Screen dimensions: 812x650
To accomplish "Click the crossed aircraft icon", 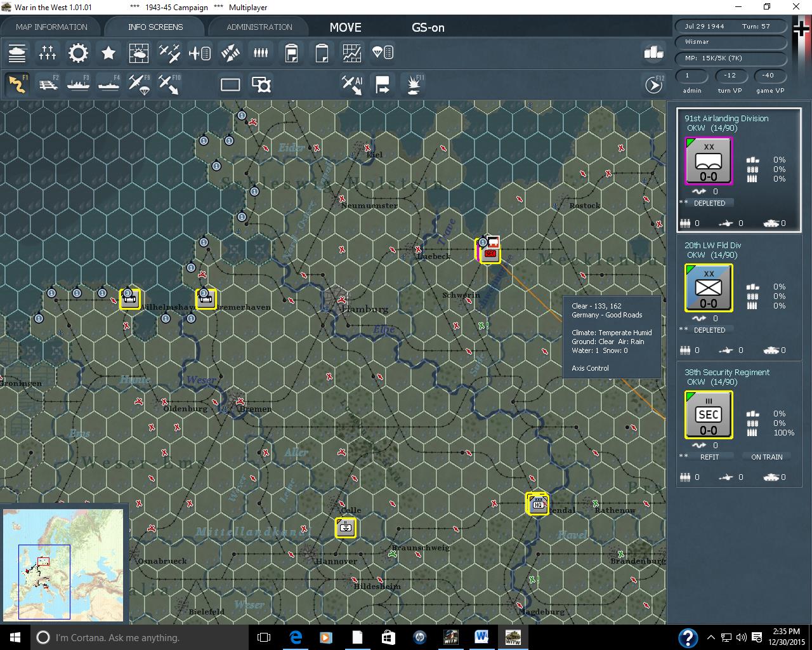I will pyautogui.click(x=230, y=53).
